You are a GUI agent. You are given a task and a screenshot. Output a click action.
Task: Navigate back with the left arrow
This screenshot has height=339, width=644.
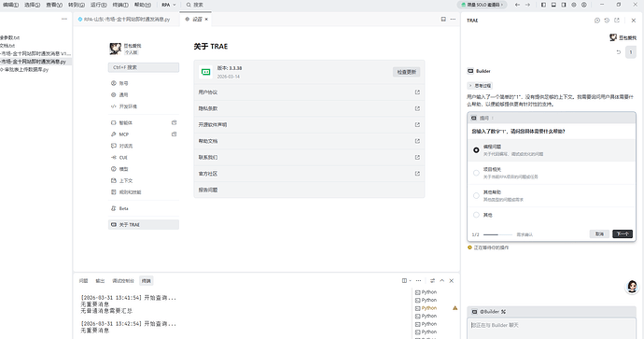click(517, 5)
